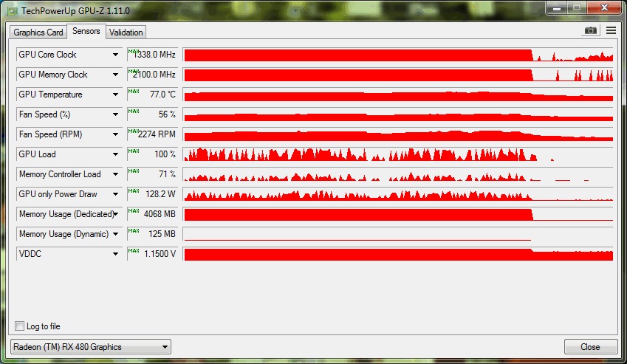Select the Sensors tab

pos(86,31)
